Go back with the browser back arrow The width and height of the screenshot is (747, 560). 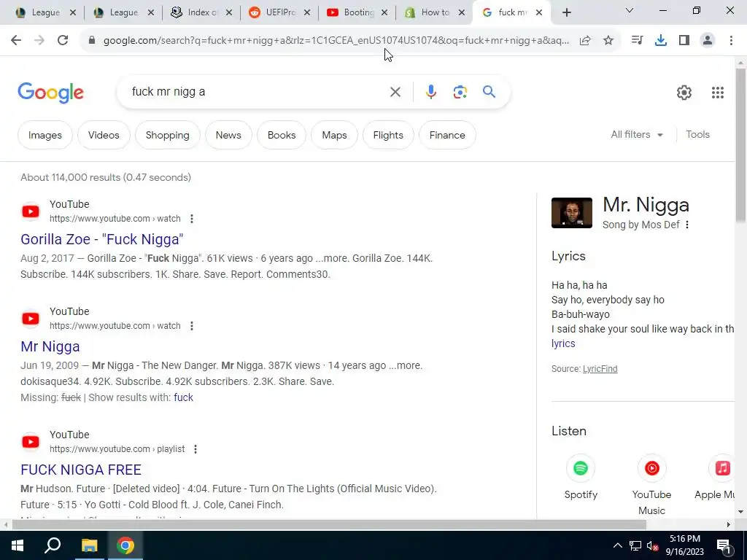(x=16, y=41)
